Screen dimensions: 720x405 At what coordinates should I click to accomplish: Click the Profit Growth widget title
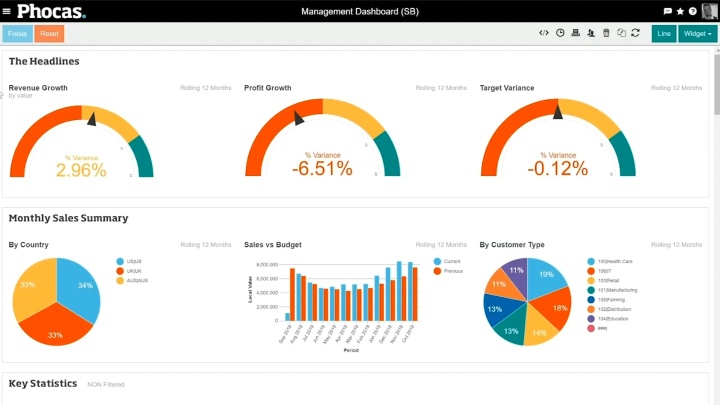tap(268, 88)
